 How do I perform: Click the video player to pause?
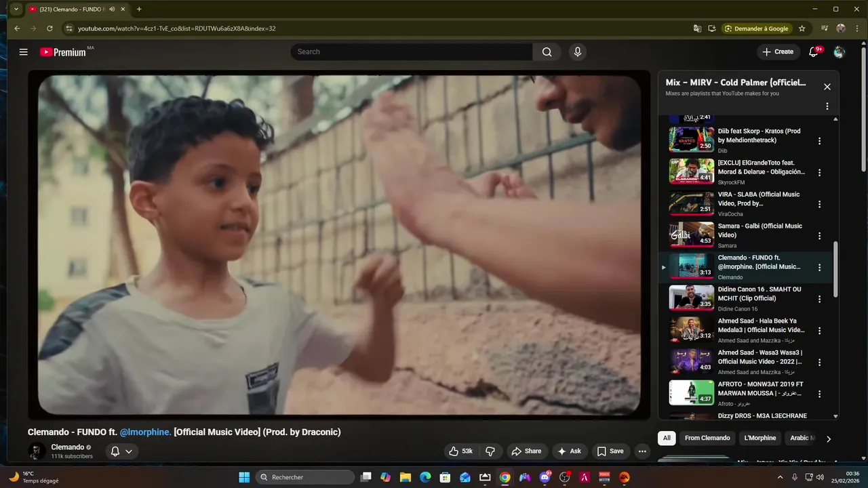point(339,245)
